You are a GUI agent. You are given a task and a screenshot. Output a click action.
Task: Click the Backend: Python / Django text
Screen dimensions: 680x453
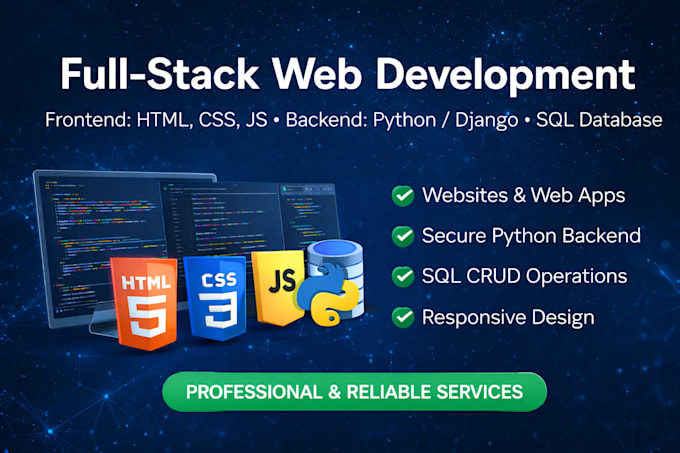tap(402, 121)
